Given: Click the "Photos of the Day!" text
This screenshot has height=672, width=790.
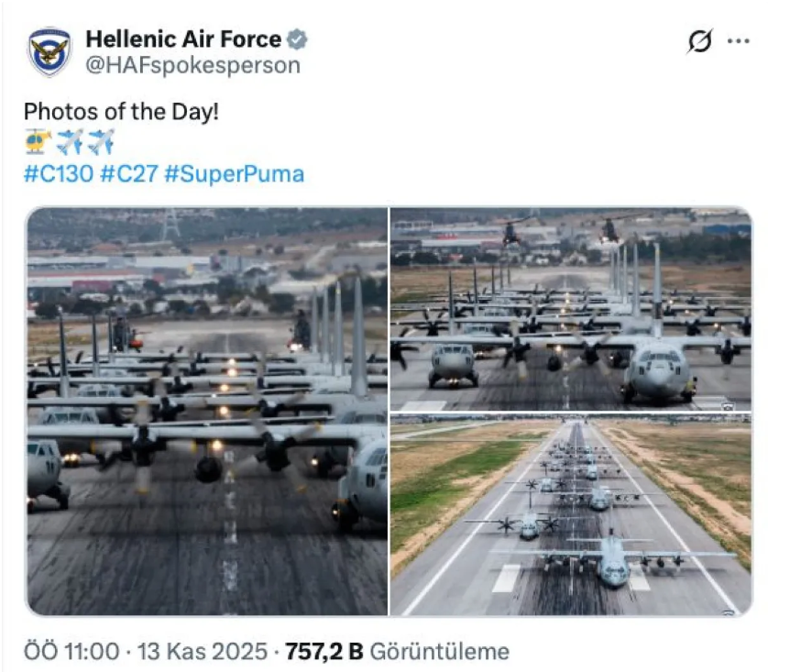Looking at the screenshot, I should [121, 112].
